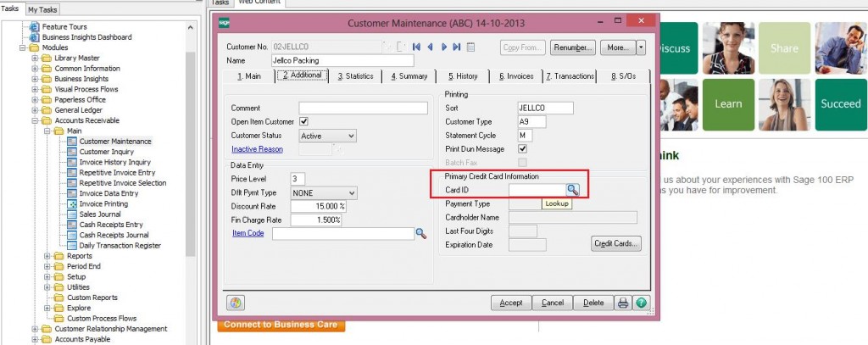Image resolution: width=868 pixels, height=345 pixels.
Task: Open Invoice History Inquiry task
Action: pyautogui.click(x=114, y=162)
